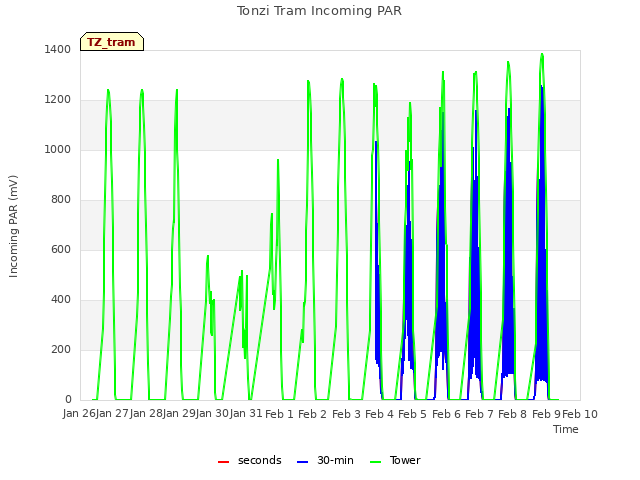
Task: Select the Tower legend label
Action: pos(405,460)
